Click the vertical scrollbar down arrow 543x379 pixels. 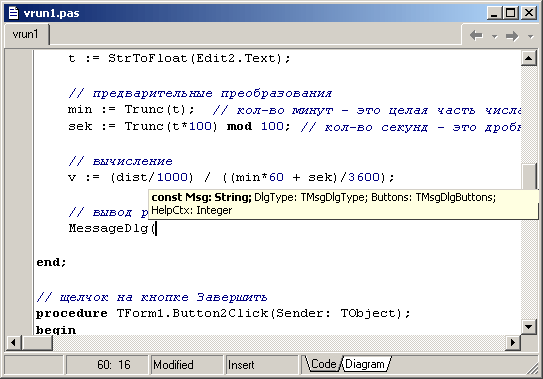(x=529, y=326)
